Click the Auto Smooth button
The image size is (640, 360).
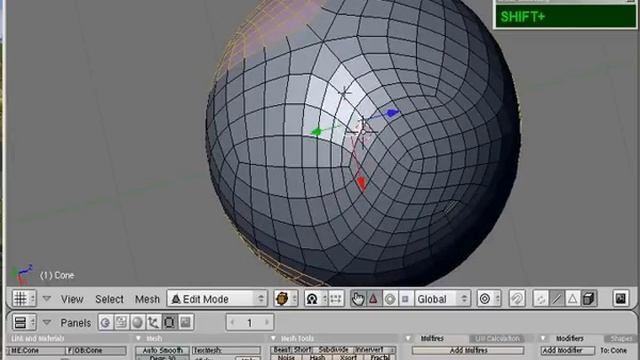coord(162,351)
